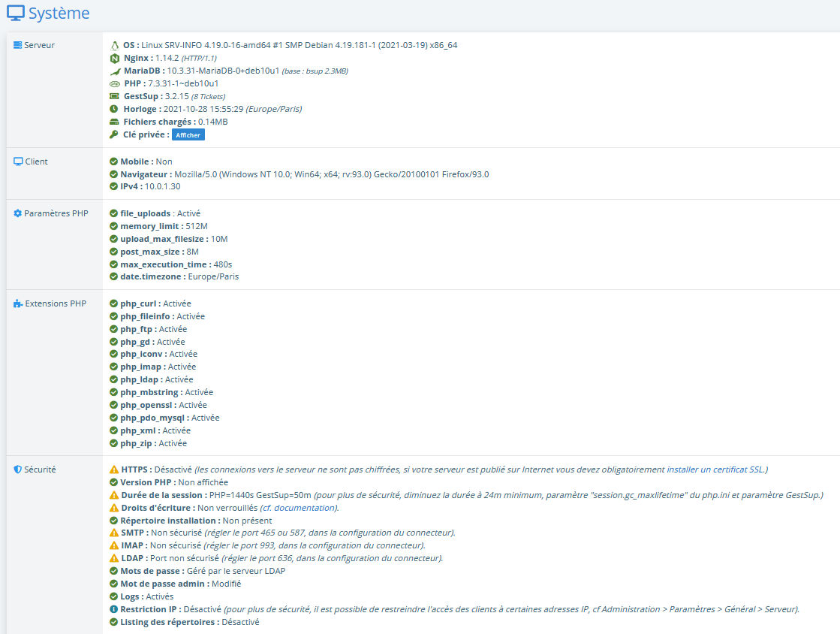This screenshot has height=634, width=840.
Task: Click the green check beside Mot de passe admin
Action: pos(113,584)
